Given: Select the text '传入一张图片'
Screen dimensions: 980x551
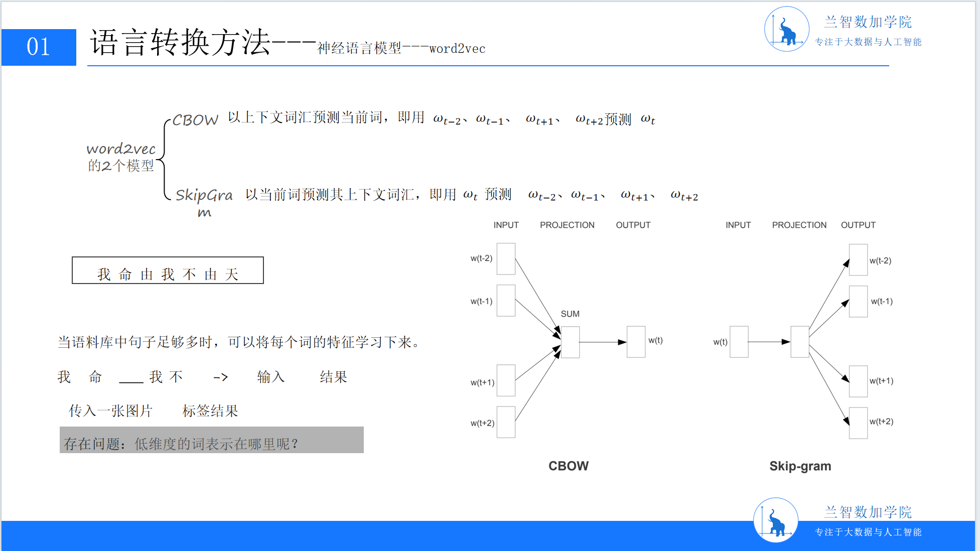Looking at the screenshot, I should click(x=111, y=411).
